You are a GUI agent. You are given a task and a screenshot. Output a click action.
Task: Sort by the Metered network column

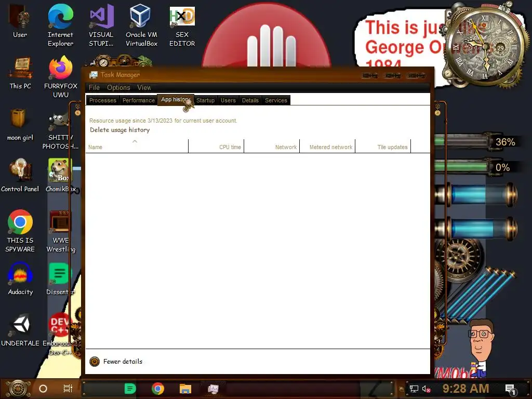pos(327,146)
